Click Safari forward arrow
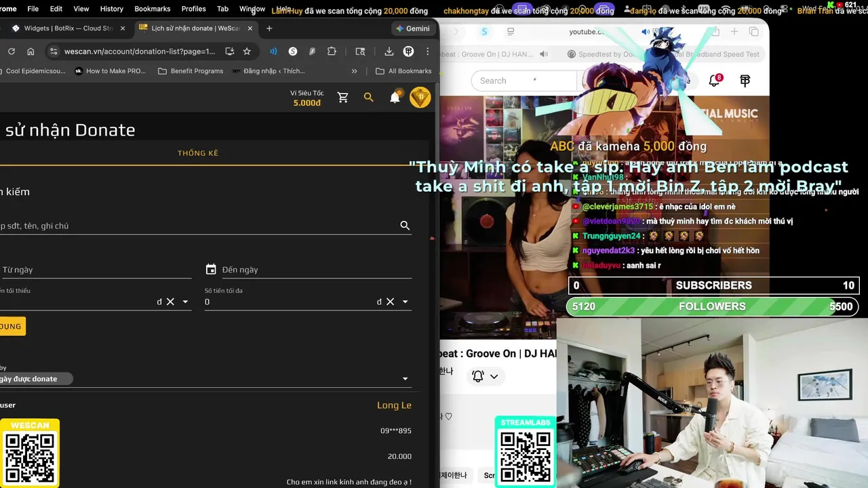Image resolution: width=868 pixels, height=488 pixels. (x=456, y=32)
